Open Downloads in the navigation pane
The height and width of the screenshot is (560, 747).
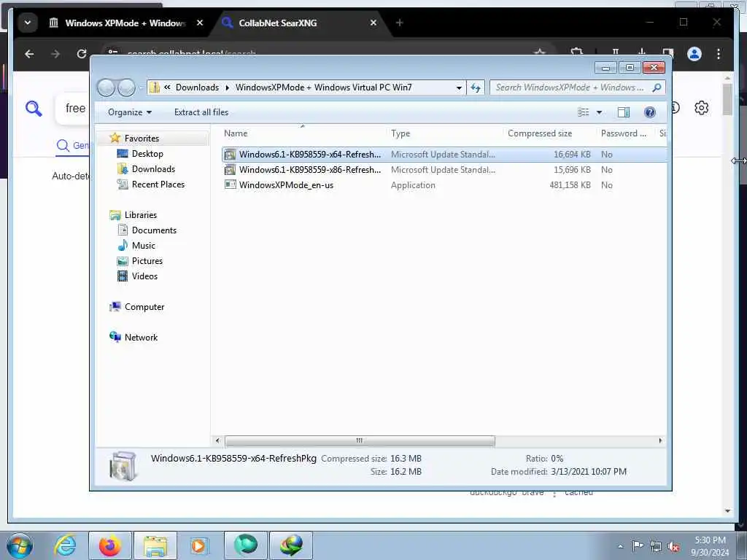click(153, 169)
